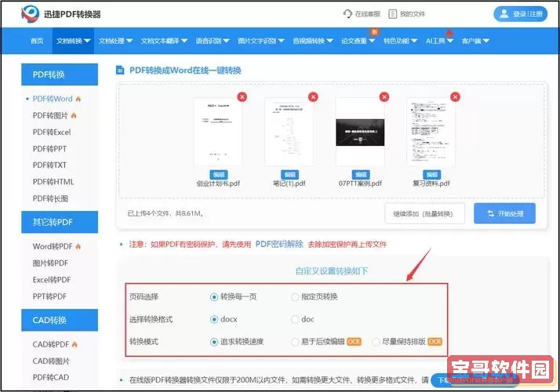Open the 07PTT案例.pdf thumbnail preview

click(360, 132)
